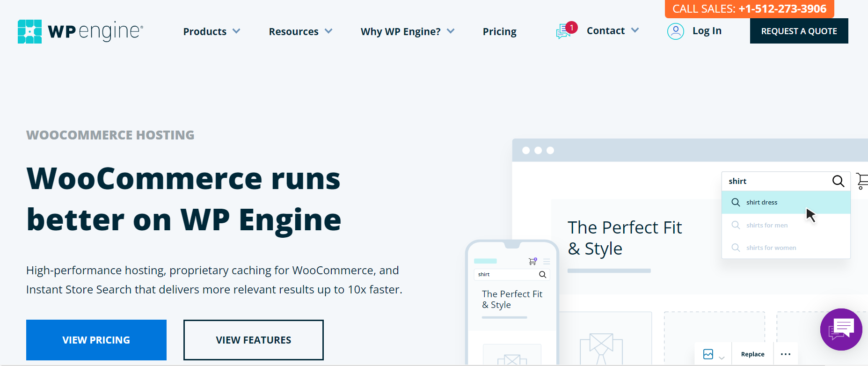This screenshot has height=366, width=868.
Task: Click the hamburger menu in phone mockup
Action: [x=547, y=262]
